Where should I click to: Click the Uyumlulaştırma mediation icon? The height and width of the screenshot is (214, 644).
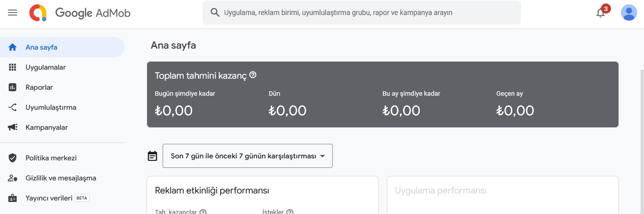click(13, 107)
